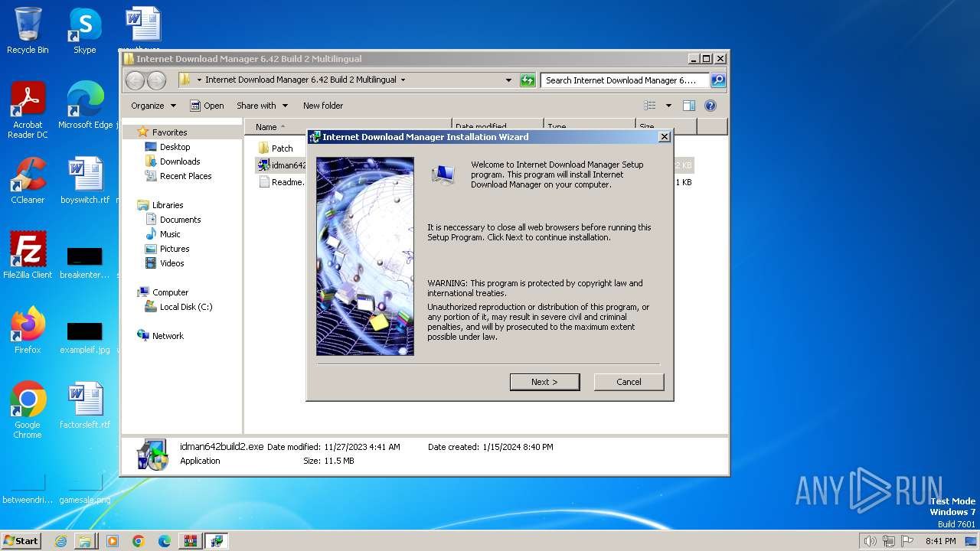980x551 pixels.
Task: Launch Chrome from the taskbar
Action: [138, 541]
